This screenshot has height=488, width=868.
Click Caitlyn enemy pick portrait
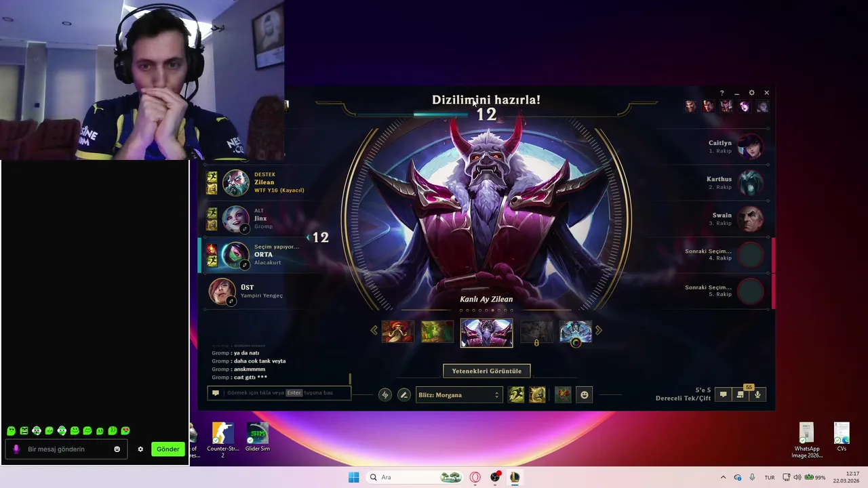750,146
